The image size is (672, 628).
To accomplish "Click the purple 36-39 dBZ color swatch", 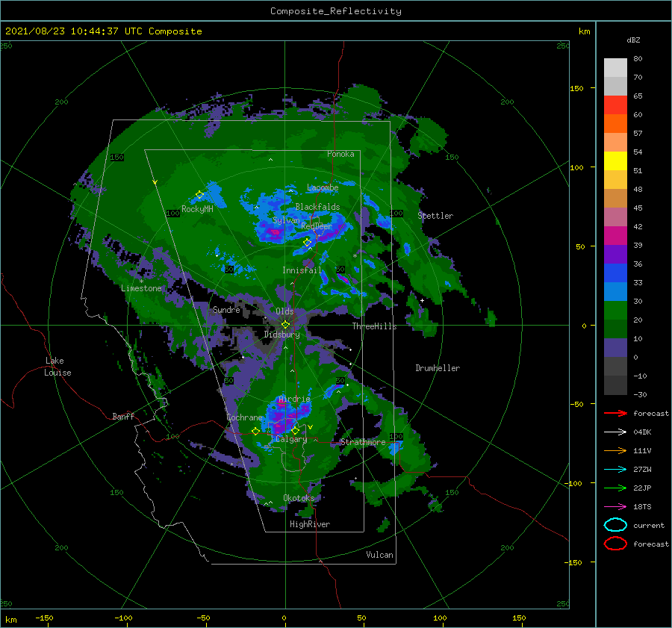I will 615,254.
